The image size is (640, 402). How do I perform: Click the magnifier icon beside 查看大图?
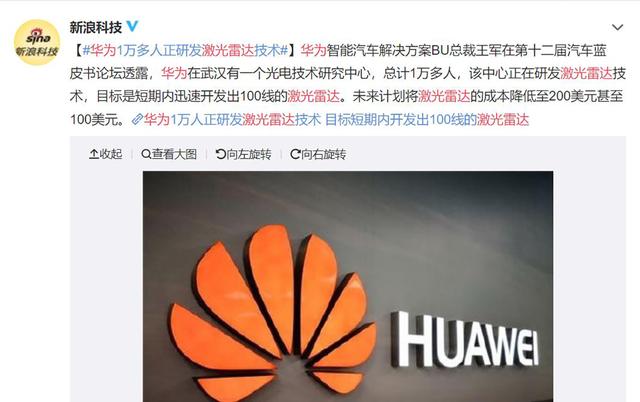click(x=146, y=154)
